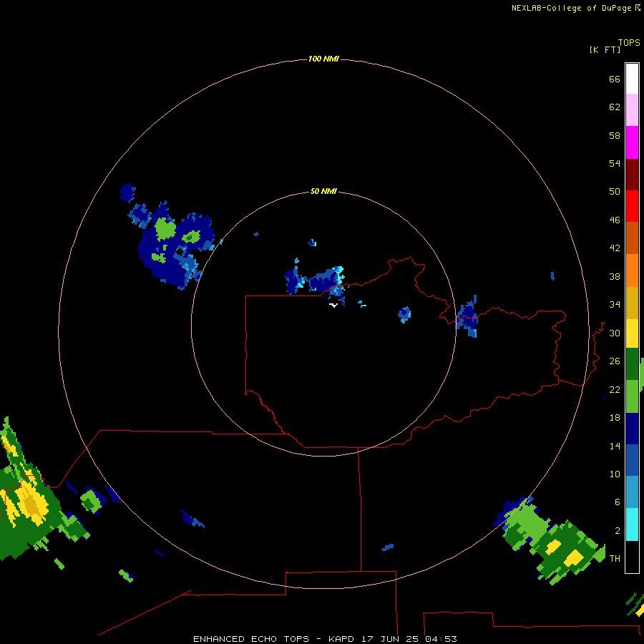Screen dimensions: 644x644
Task: Click the dark red (maroon) legend swatch
Action: tap(632, 174)
